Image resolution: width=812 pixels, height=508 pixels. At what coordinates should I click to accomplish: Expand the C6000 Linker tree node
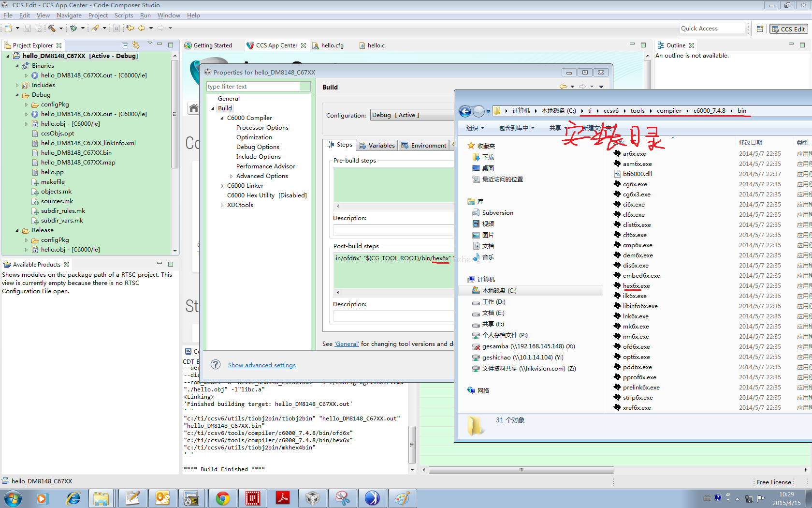tap(222, 186)
